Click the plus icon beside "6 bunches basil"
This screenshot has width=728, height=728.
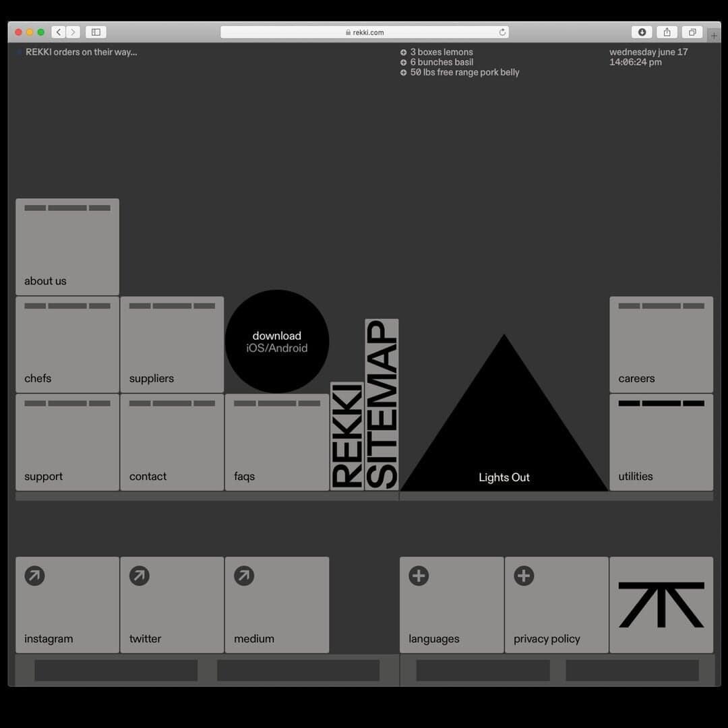pos(402,62)
